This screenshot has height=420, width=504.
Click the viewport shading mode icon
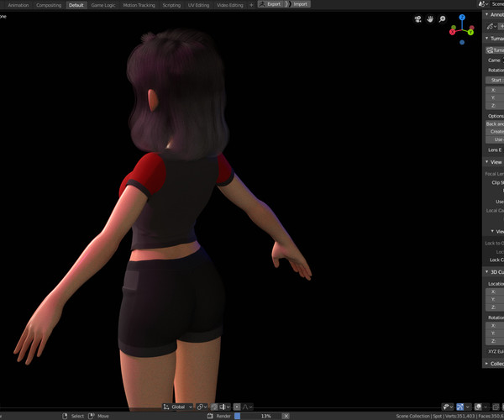pyautogui.click(x=502, y=407)
